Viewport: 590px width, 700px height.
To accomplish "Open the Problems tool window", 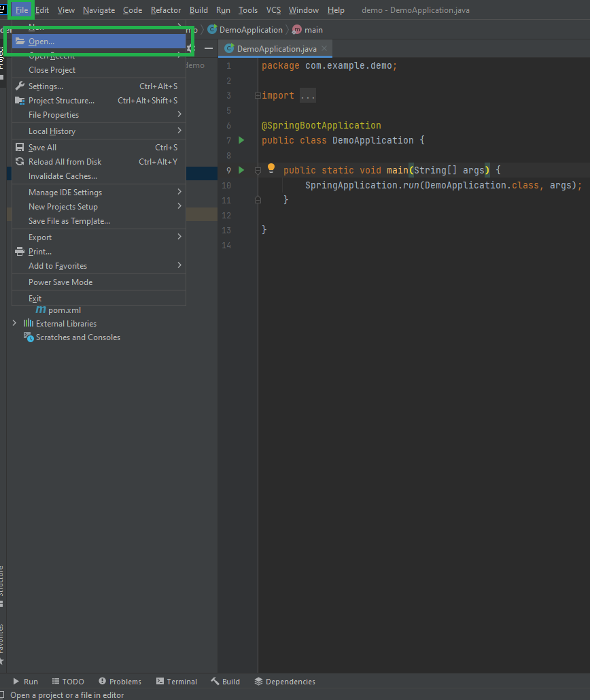I will 120,681.
